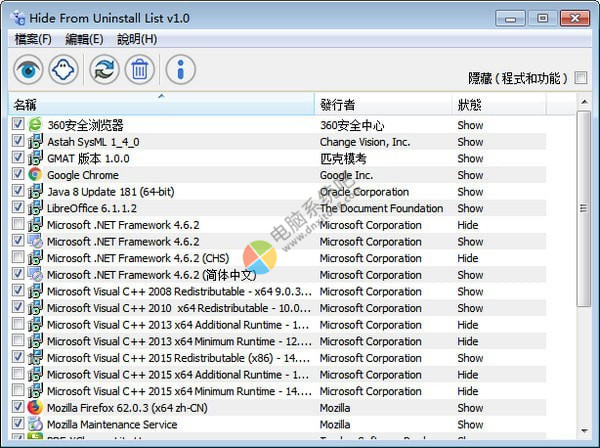Image resolution: width=600 pixels, height=448 pixels.
Task: Click the Astah SysML installer icon
Action: coord(35,142)
